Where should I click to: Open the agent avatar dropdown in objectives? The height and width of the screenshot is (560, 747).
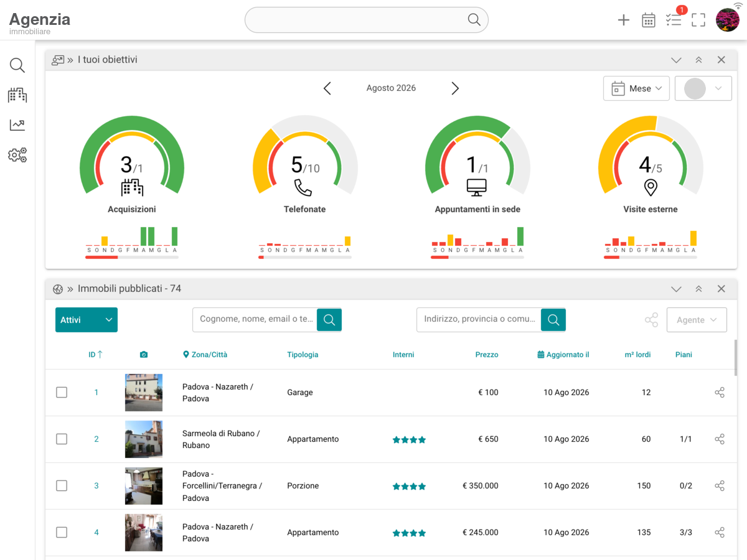[703, 88]
